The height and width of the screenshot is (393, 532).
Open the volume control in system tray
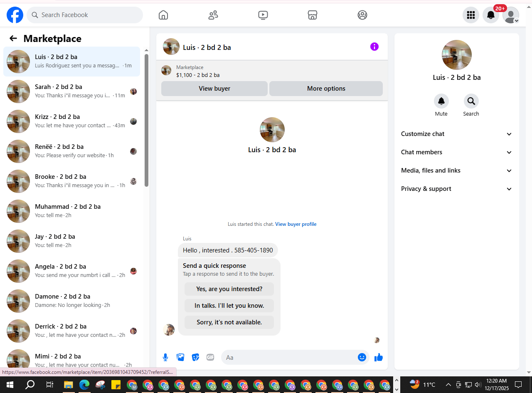click(478, 385)
